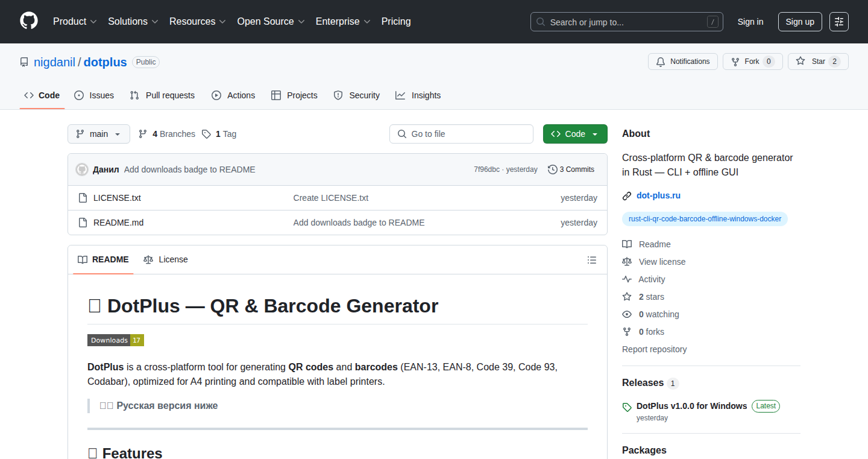Open the LICENSE.txt file

click(x=117, y=198)
